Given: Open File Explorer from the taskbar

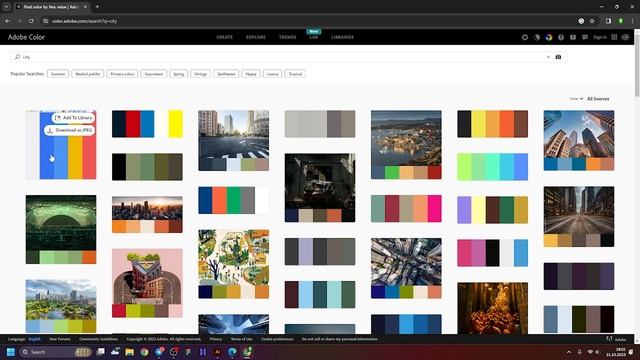Looking at the screenshot, I should [130, 352].
